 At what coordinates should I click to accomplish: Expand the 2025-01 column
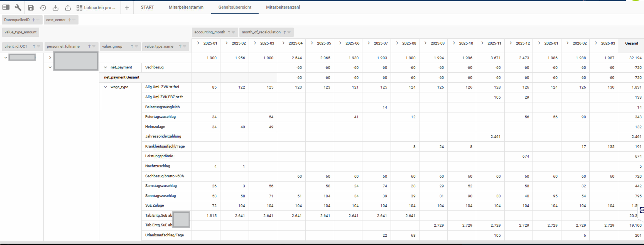tap(198, 43)
